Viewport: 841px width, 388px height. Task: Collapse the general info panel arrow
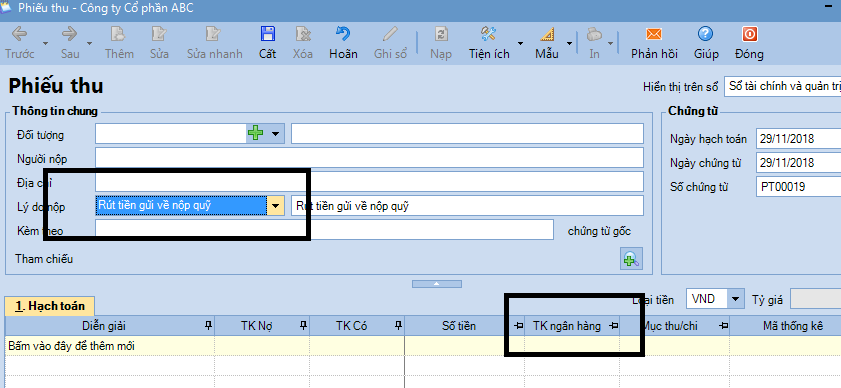coord(437,284)
